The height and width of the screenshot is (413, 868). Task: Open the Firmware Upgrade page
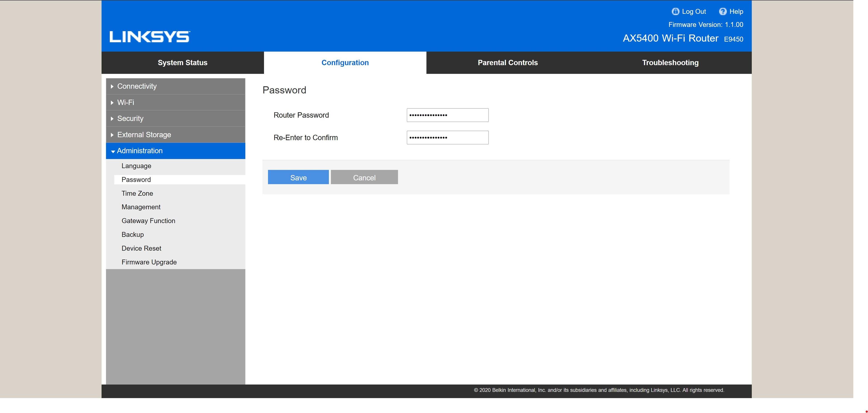coord(149,262)
